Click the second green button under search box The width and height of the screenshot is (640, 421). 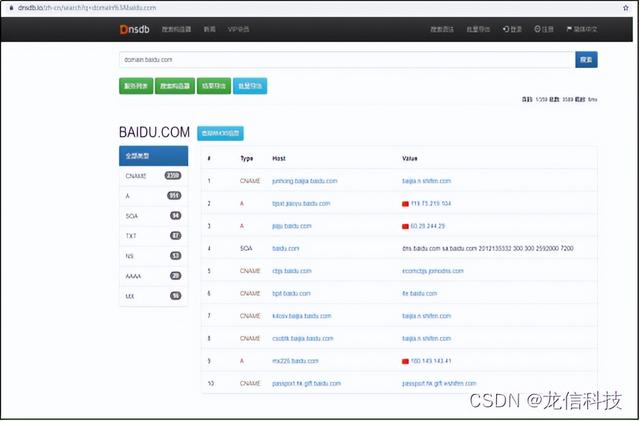tap(175, 86)
